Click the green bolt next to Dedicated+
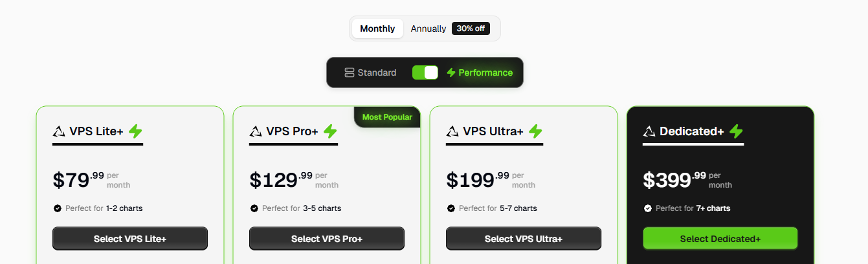 pyautogui.click(x=736, y=131)
